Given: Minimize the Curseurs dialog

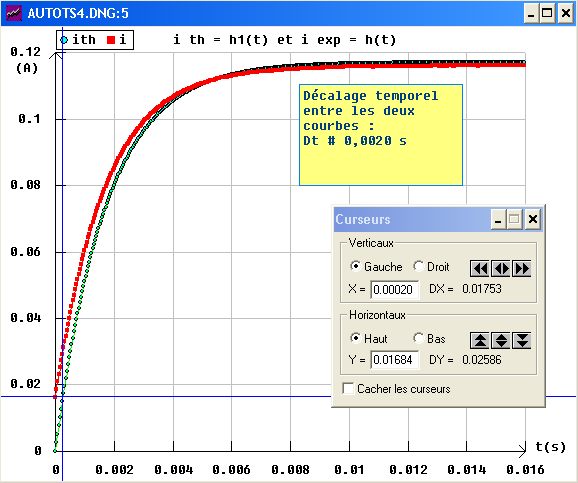Looking at the screenshot, I should click(498, 219).
